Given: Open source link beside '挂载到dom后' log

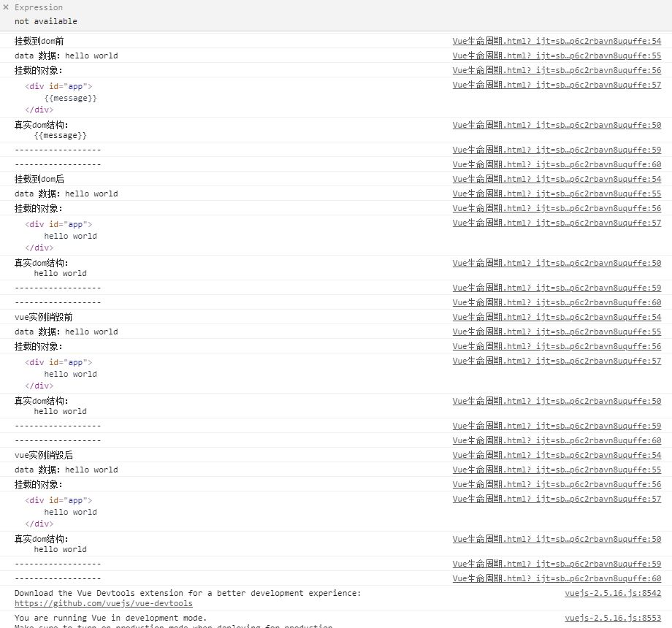Looking at the screenshot, I should (557, 179).
